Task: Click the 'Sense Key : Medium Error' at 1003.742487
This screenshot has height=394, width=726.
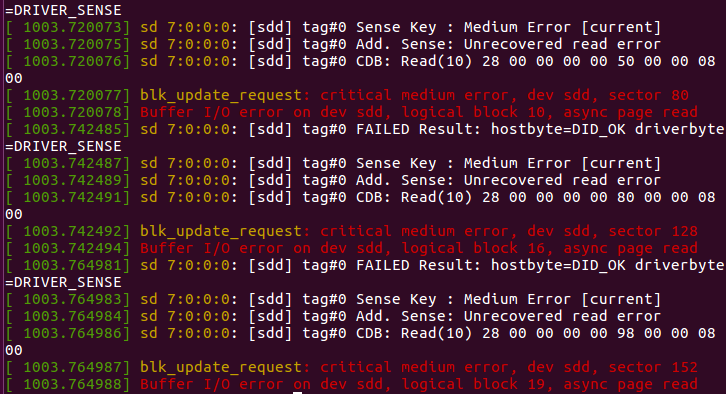Action: tap(463, 163)
